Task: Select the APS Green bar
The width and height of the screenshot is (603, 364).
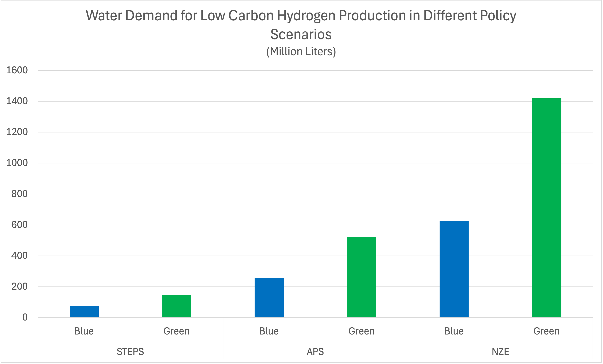Action: click(361, 277)
